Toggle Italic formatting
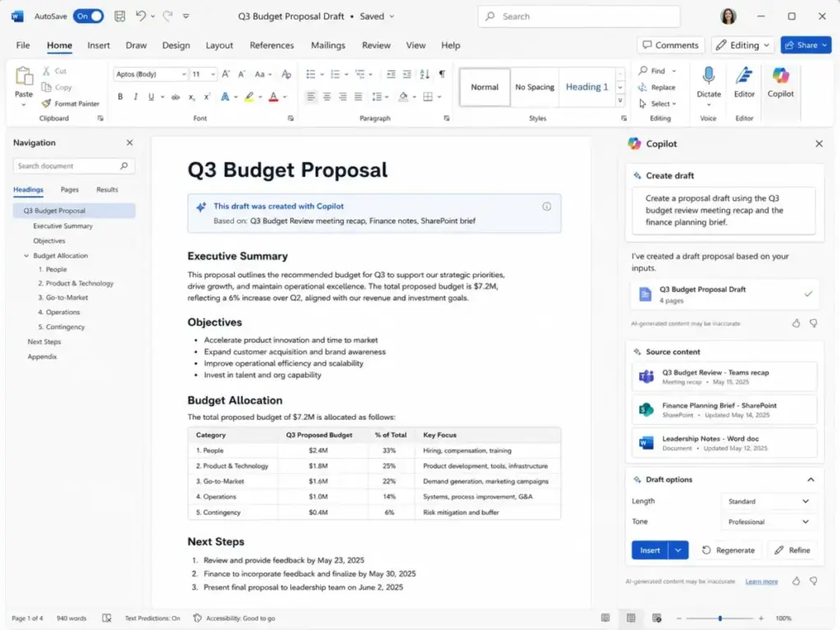This screenshot has height=630, width=840. coord(135,97)
